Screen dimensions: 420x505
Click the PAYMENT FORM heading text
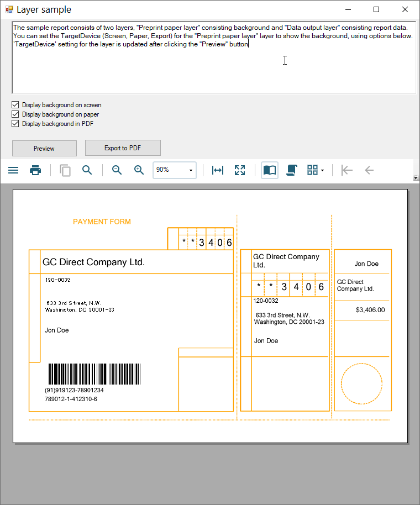click(102, 222)
